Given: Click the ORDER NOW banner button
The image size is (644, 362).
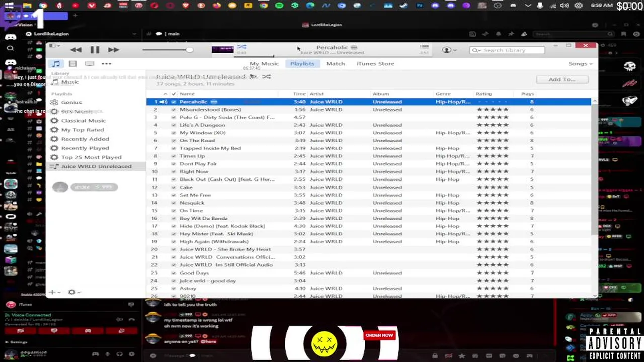Looking at the screenshot, I should [x=379, y=335].
